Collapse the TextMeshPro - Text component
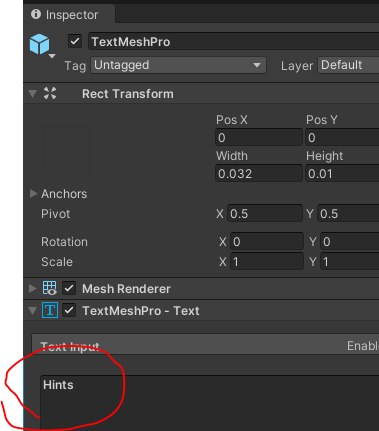Image resolution: width=379 pixels, height=431 pixels. coord(33,311)
